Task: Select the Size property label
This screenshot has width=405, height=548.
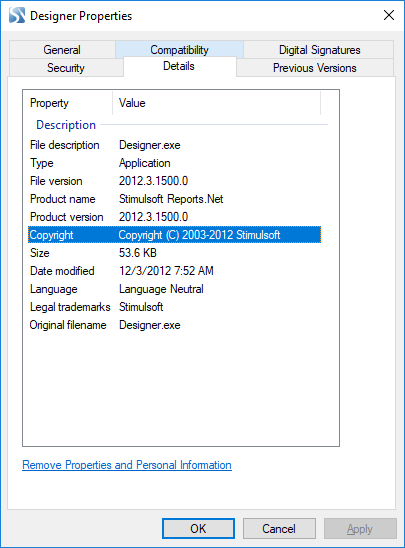Action: tap(39, 253)
